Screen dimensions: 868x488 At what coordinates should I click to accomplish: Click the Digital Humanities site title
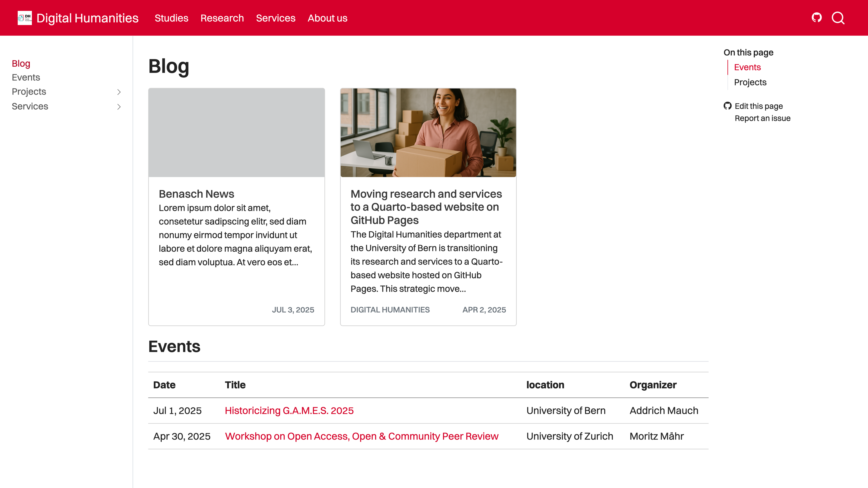coord(87,18)
